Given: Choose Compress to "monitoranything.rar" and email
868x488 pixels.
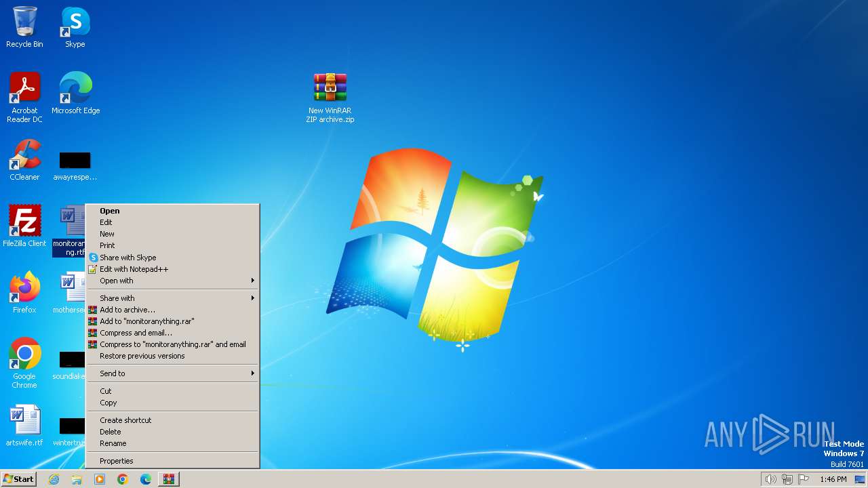Looking at the screenshot, I should 173,344.
